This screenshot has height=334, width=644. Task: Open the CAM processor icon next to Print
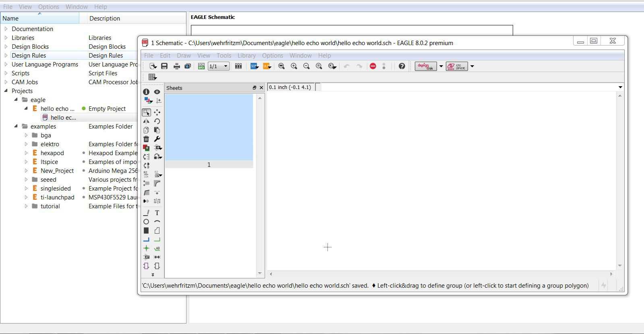(x=188, y=66)
